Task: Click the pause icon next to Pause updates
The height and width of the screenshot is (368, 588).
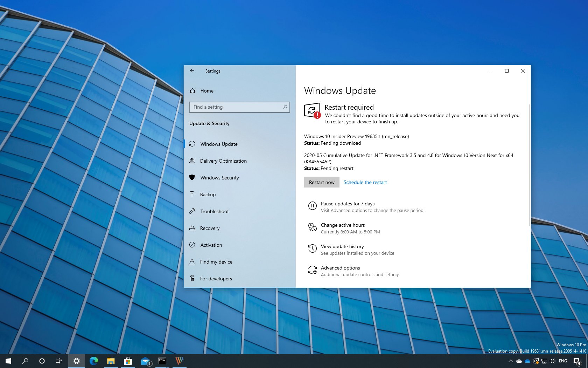Action: click(312, 206)
